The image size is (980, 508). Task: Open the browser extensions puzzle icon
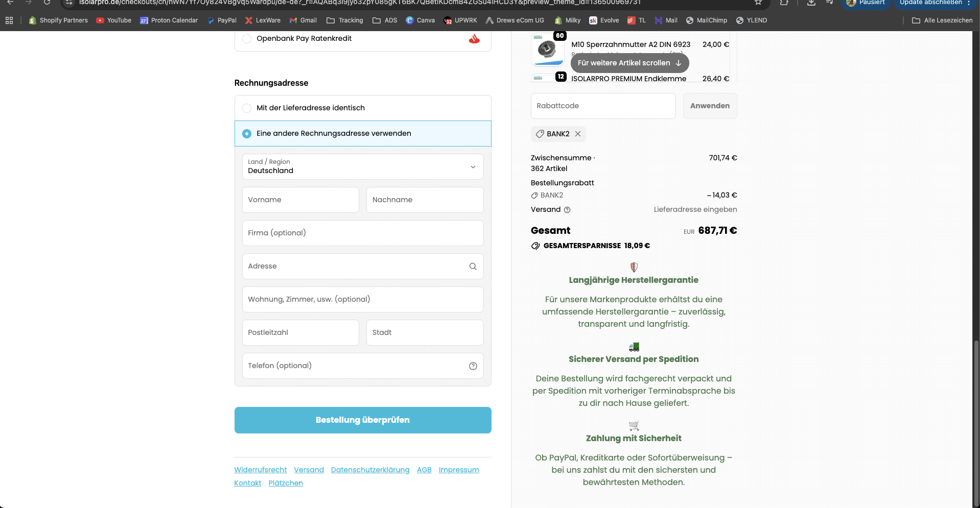(784, 4)
